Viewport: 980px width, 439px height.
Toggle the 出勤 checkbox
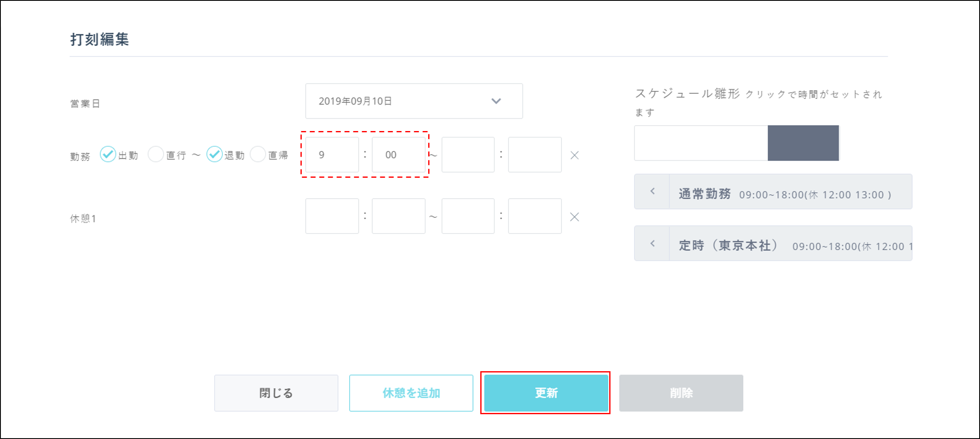[x=108, y=155]
